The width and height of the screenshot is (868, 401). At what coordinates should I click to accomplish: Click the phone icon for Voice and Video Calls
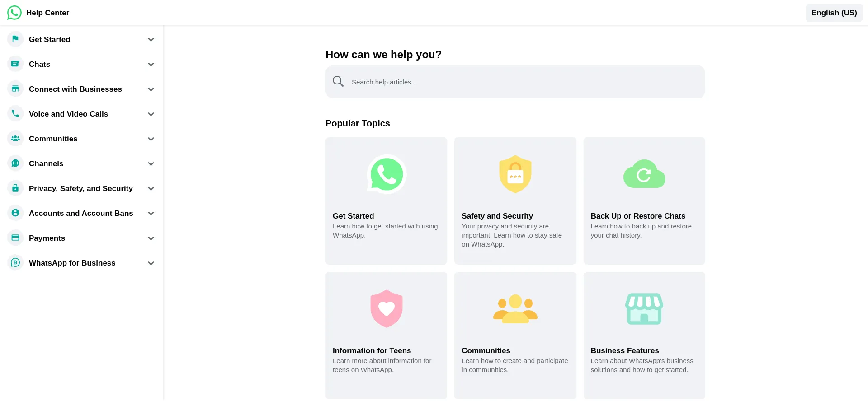[15, 114]
